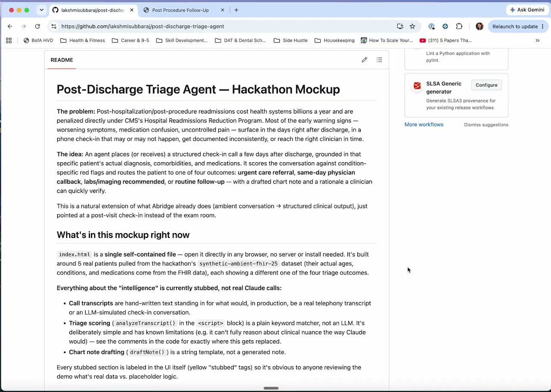Open the bookmarks apps grid icon

pos(9,40)
